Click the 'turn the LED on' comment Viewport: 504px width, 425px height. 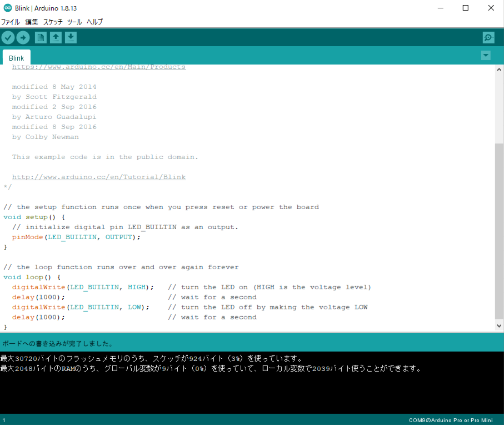(x=270, y=287)
